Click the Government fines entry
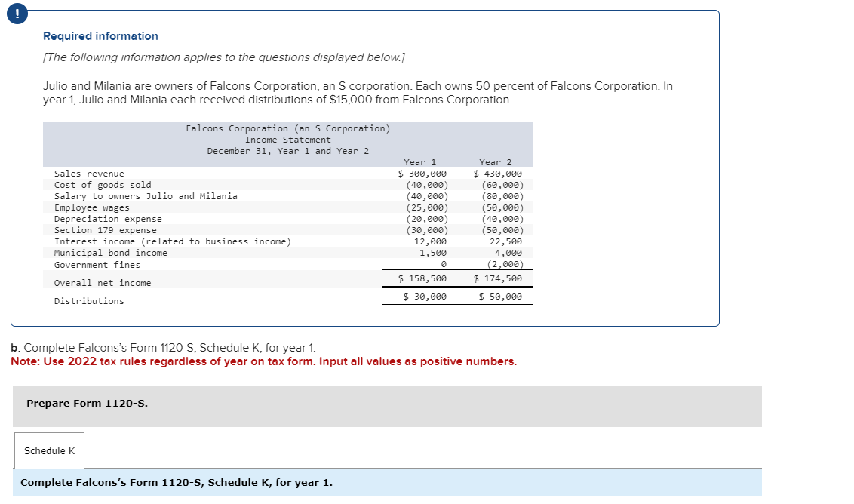This screenshot has height=504, width=854. point(96,264)
